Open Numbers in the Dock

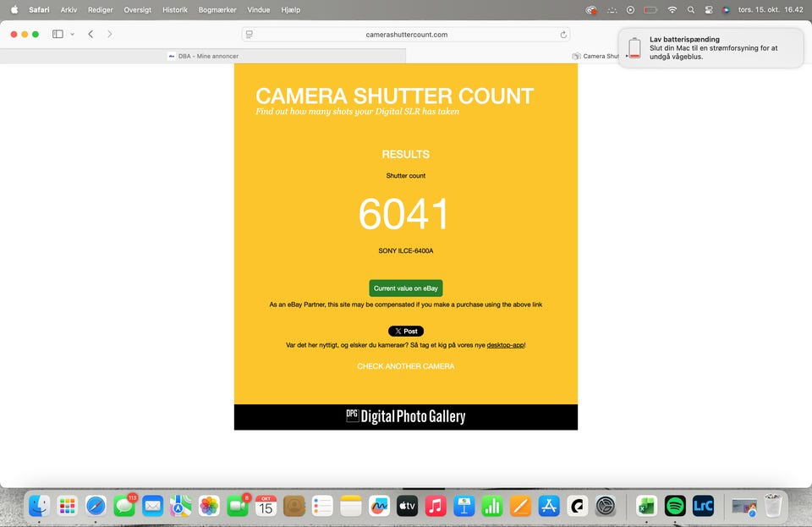pyautogui.click(x=492, y=506)
